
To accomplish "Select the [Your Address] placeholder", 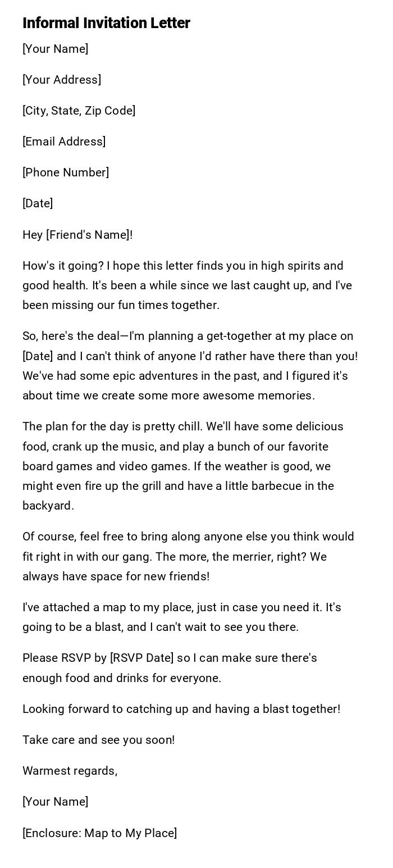I will tap(62, 80).
